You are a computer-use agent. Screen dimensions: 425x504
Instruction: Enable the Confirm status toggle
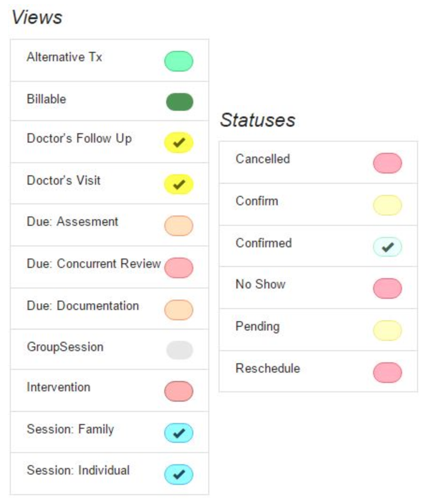[x=387, y=205]
